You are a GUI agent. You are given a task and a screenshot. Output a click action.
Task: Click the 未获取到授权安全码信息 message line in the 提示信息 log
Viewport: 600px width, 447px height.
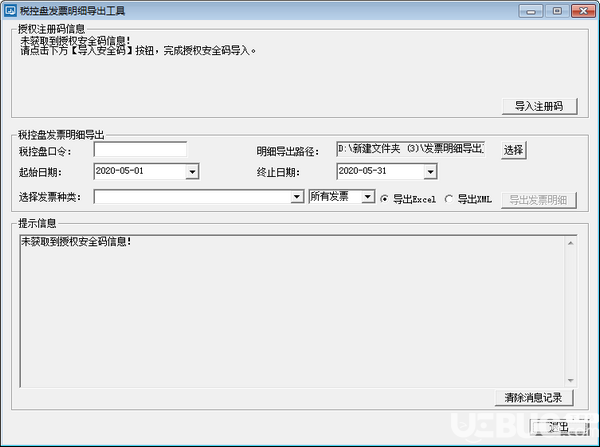(76, 241)
